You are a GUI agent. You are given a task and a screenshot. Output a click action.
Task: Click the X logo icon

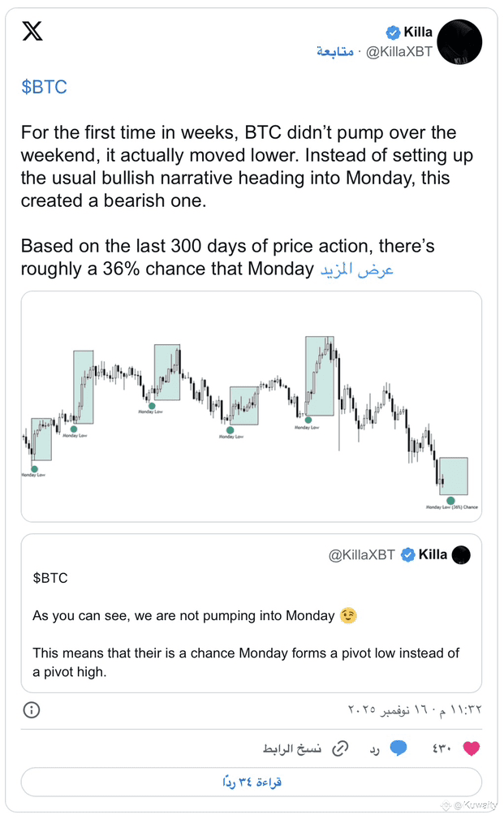click(x=32, y=32)
